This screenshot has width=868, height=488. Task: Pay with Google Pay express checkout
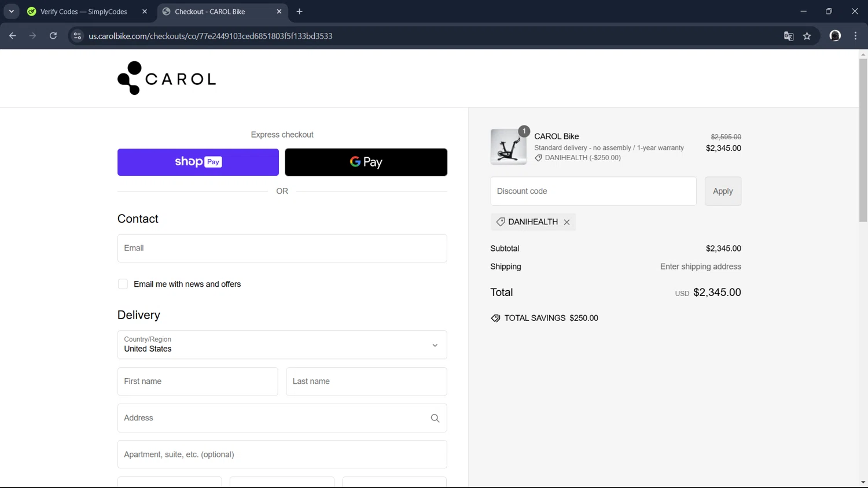(x=366, y=162)
